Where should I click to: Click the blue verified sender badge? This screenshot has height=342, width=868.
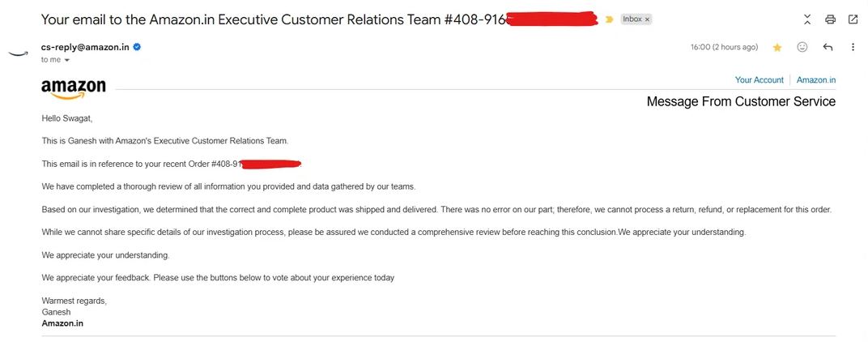[138, 47]
